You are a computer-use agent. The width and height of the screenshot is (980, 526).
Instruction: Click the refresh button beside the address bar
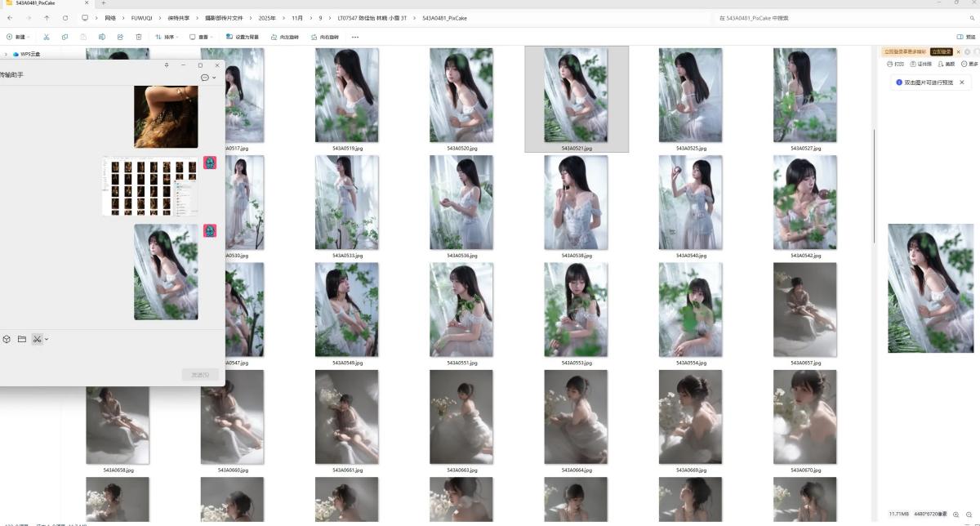coord(65,17)
